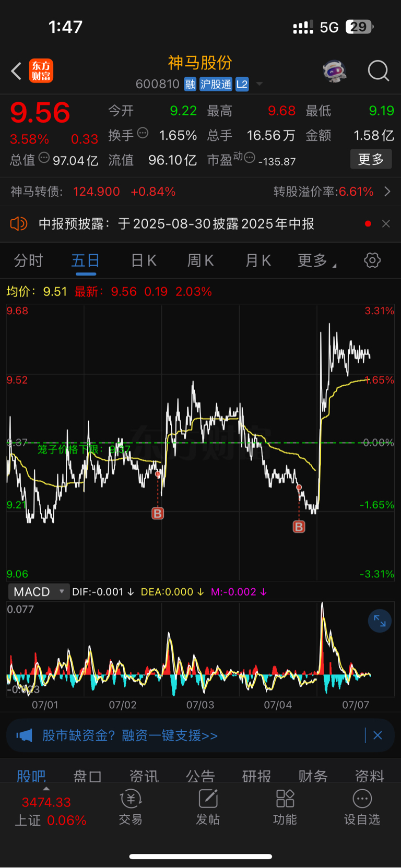This screenshot has width=401, height=868.
Task: Open the robot assistant icon
Action: point(335,70)
